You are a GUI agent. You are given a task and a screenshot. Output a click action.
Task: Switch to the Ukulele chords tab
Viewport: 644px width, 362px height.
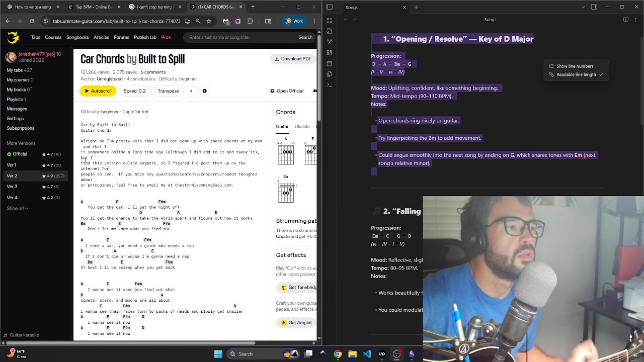tap(302, 127)
